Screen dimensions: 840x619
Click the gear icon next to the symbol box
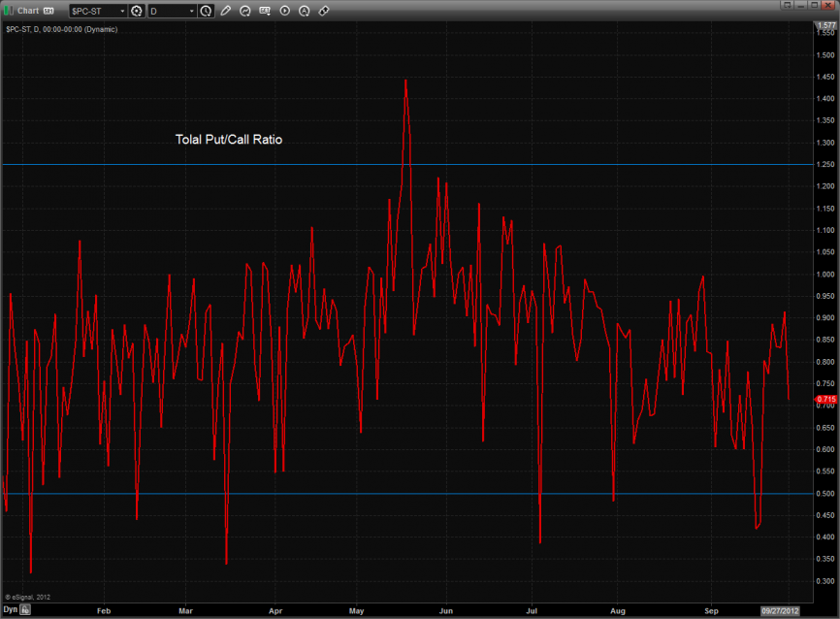(x=137, y=11)
